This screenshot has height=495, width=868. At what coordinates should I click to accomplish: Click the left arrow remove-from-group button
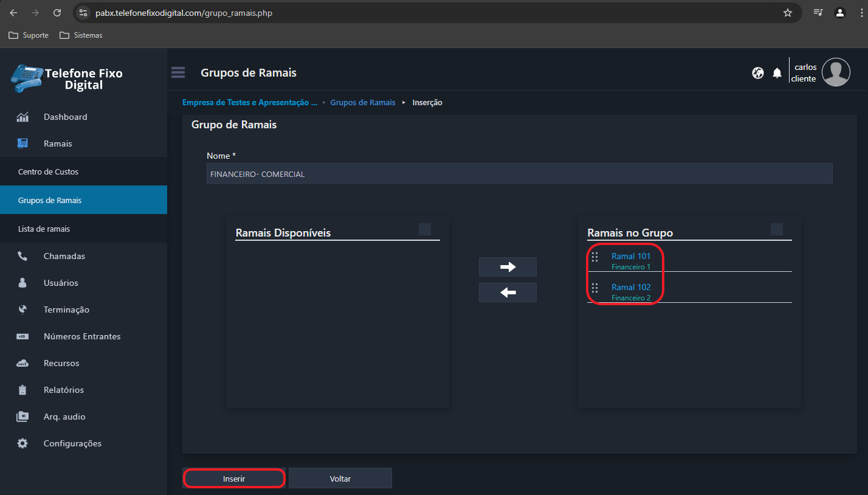click(x=508, y=292)
